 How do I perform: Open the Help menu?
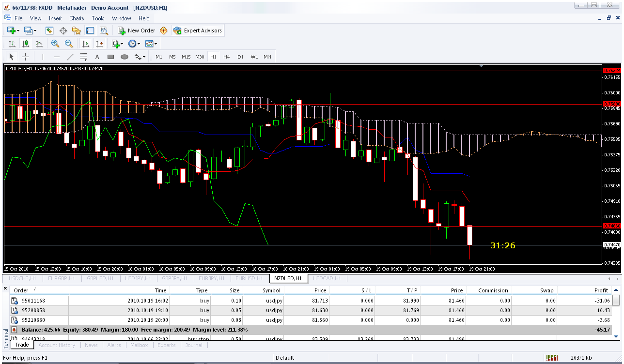[144, 18]
